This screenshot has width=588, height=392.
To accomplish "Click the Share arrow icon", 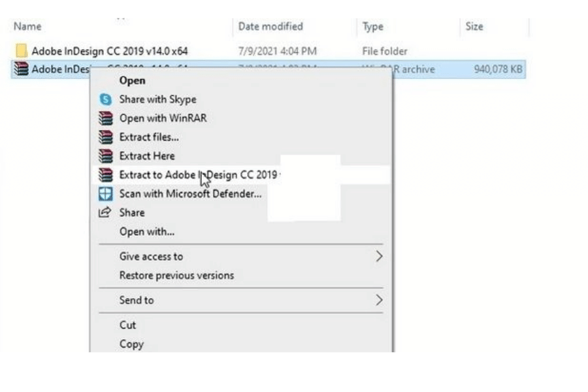I will (105, 212).
